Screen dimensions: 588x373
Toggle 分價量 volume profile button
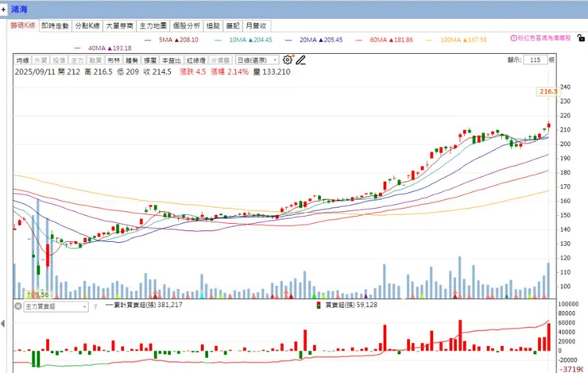[220, 60]
